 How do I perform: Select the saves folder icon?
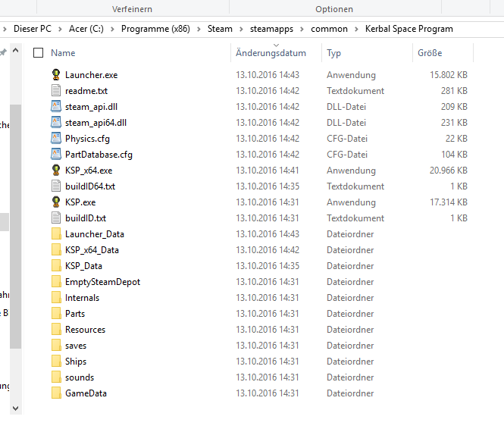tap(56, 346)
